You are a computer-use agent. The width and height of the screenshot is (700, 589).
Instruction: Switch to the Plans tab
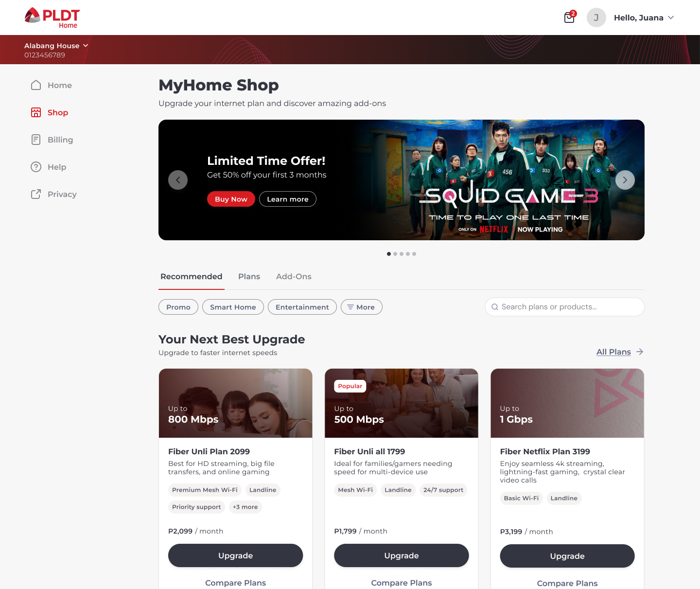pos(249,277)
